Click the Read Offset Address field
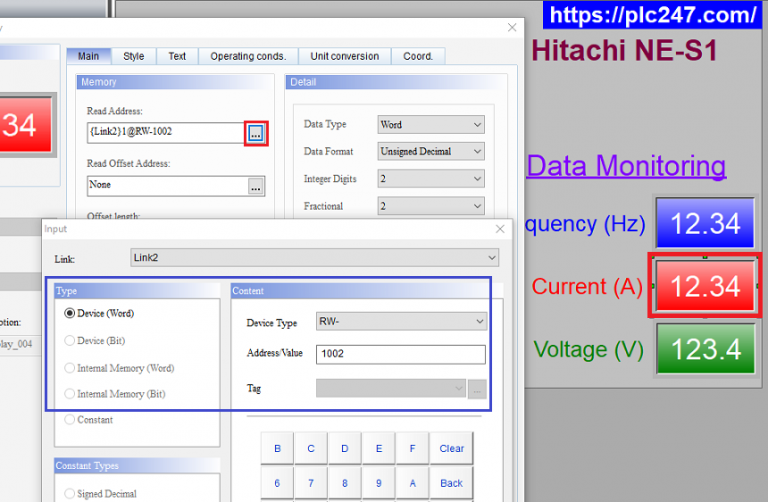The image size is (768, 502). 167,186
